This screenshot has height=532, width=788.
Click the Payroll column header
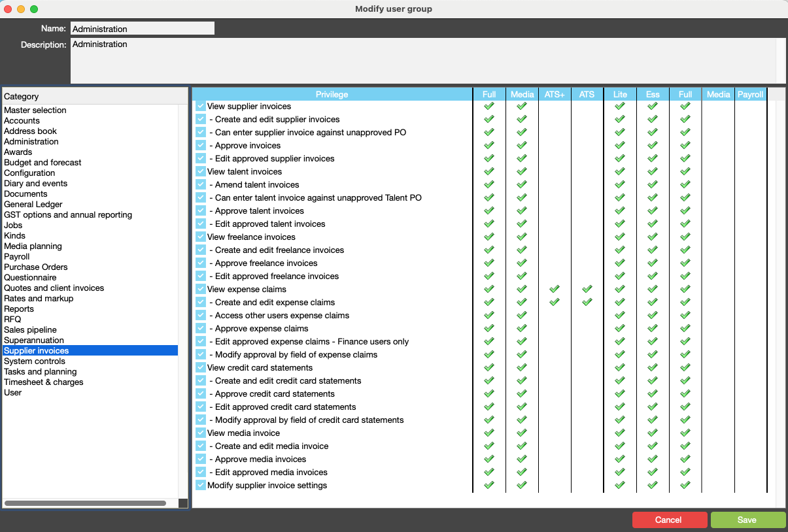point(751,94)
